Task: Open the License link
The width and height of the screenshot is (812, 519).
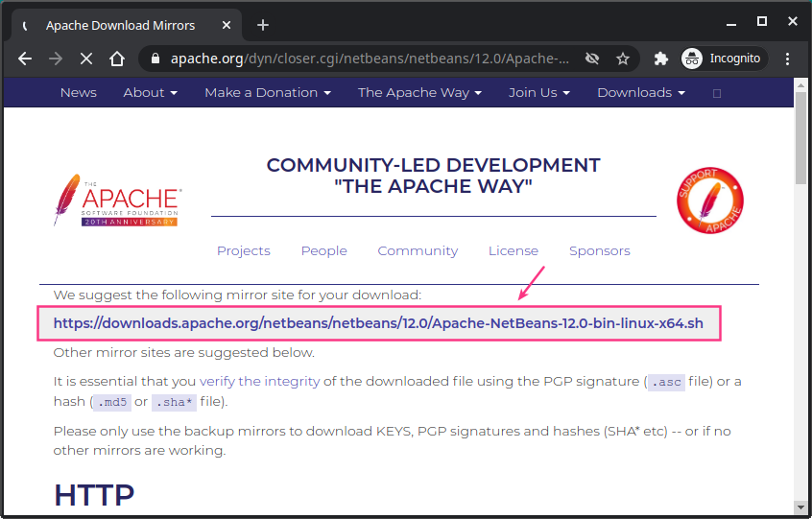Action: (x=513, y=251)
